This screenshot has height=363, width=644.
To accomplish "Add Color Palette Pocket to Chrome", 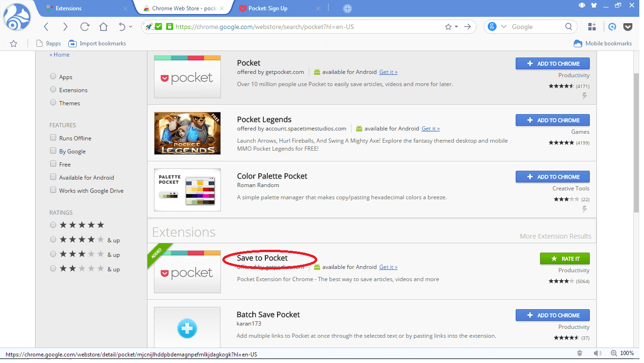I will (x=553, y=177).
